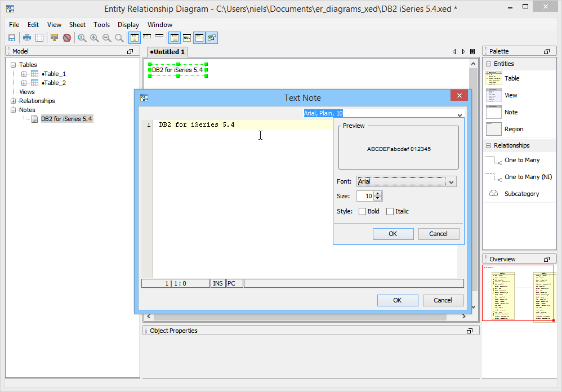Toggle table compartment display icon

pos(199,38)
